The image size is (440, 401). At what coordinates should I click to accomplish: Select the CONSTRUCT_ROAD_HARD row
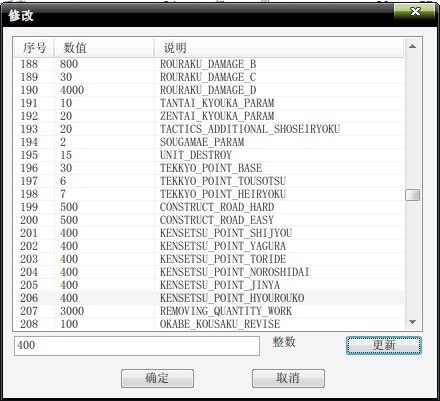point(209,207)
